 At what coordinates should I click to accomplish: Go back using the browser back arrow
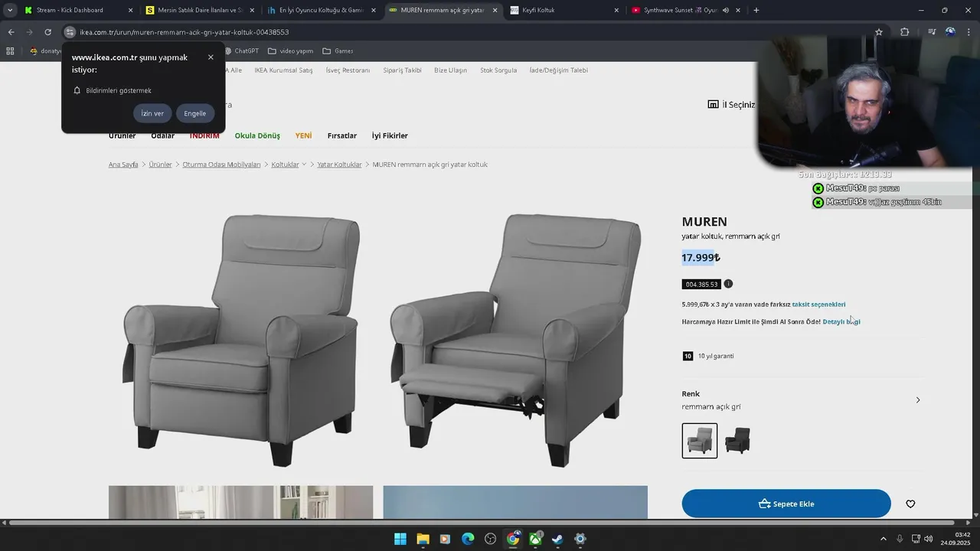pos(11,32)
